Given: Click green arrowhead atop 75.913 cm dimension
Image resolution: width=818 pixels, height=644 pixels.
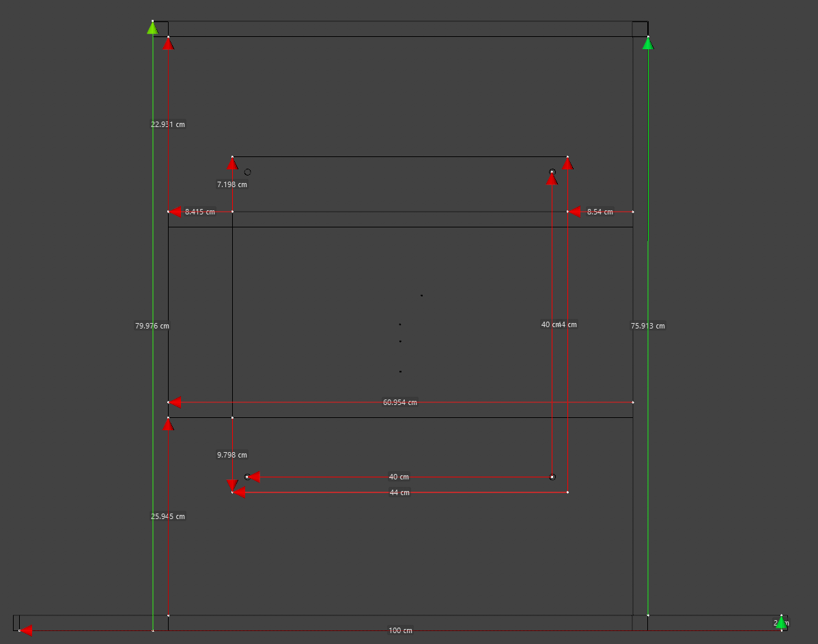Looking at the screenshot, I should click(648, 44).
